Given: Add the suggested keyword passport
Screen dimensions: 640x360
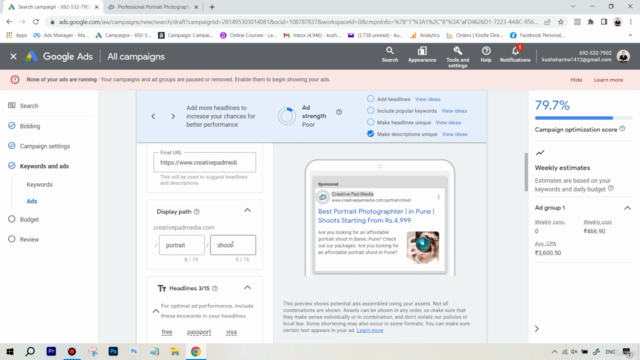Looking at the screenshot, I should click(199, 332).
